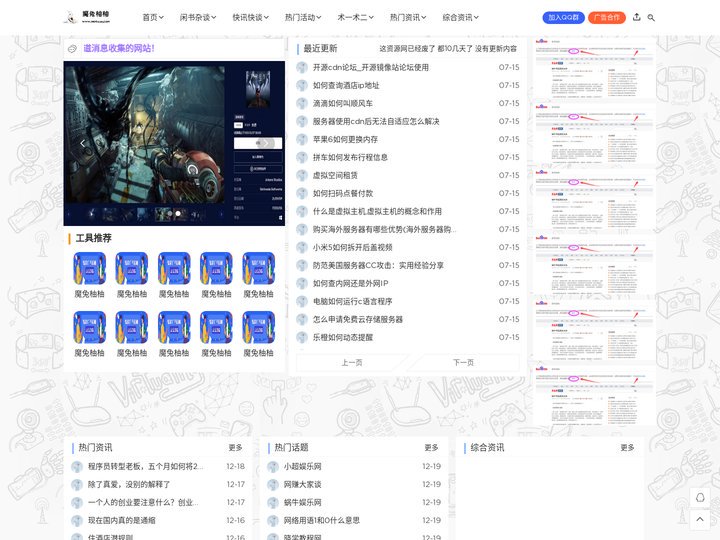Open article 电脑如何运行c语言程序
720x540 pixels.
point(353,301)
